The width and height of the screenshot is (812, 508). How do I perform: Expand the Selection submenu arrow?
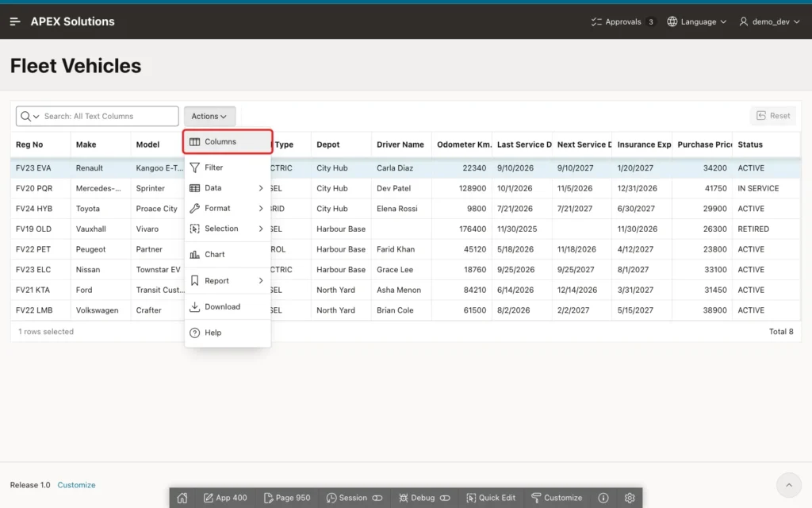(260, 229)
